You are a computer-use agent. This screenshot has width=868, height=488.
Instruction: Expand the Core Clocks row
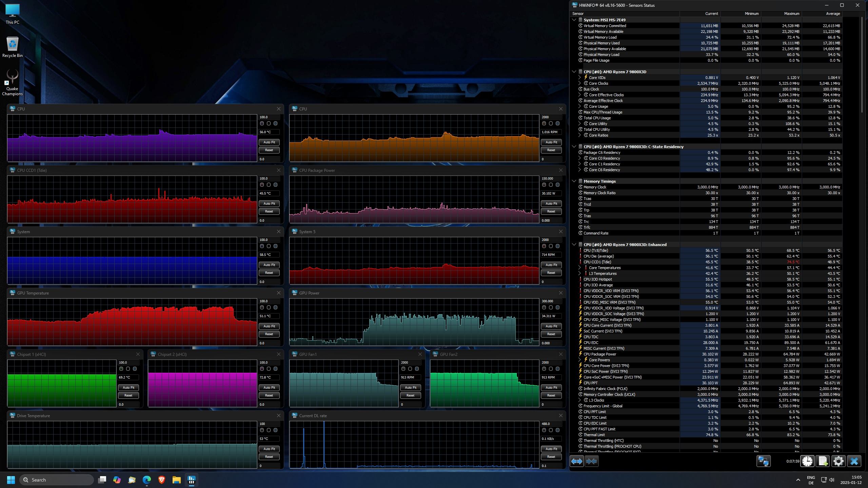click(x=579, y=83)
